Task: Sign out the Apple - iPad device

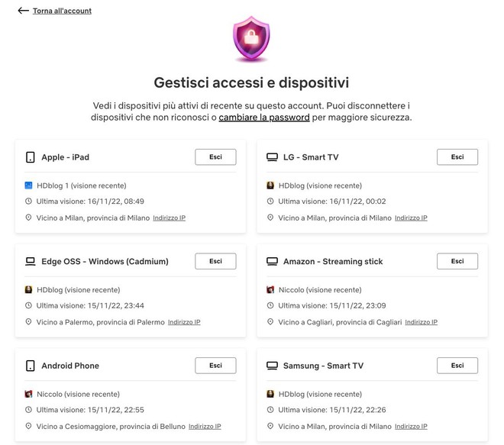Action: tap(215, 157)
